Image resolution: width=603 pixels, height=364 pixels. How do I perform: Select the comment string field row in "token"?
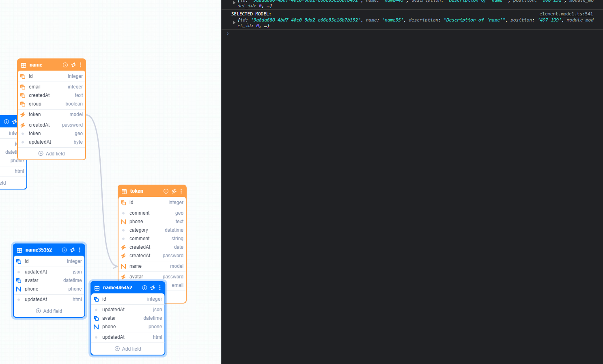coord(152,239)
